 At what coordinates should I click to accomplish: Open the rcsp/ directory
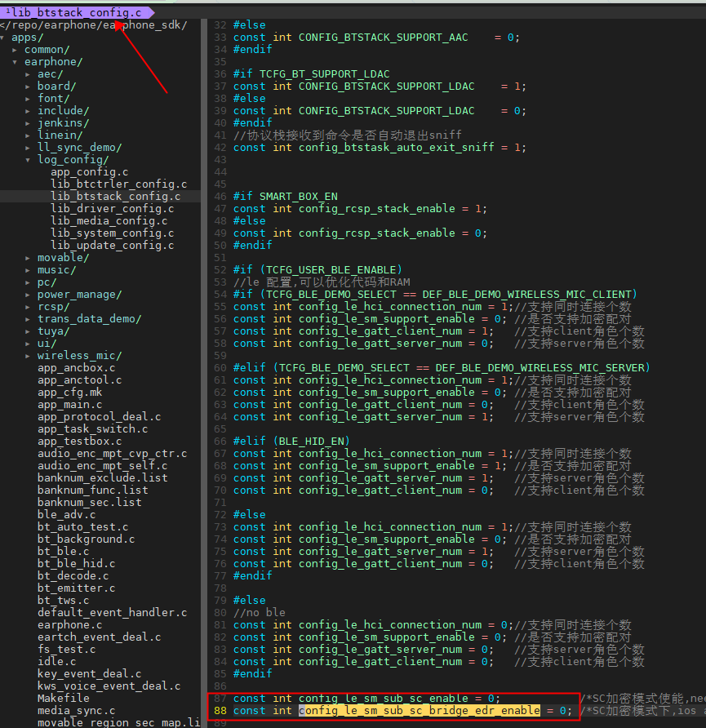(53, 307)
